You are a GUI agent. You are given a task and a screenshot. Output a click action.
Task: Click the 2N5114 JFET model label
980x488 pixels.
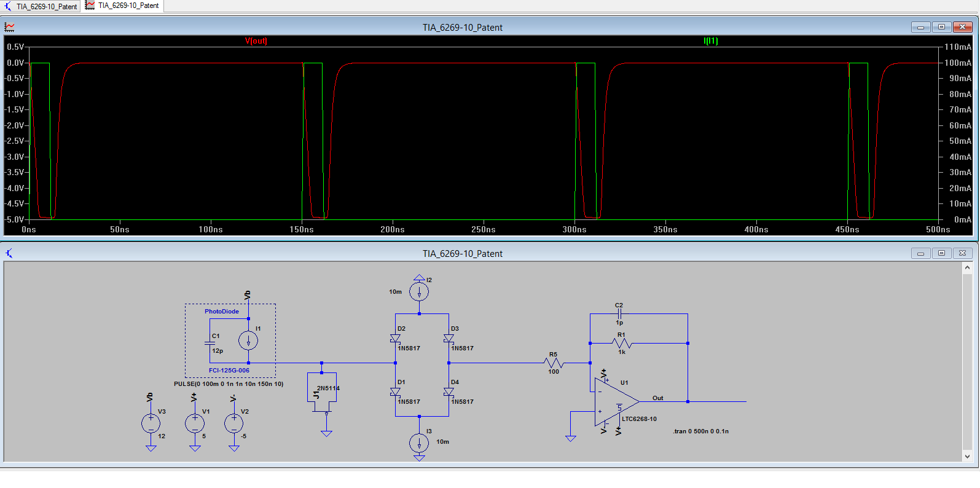click(328, 388)
